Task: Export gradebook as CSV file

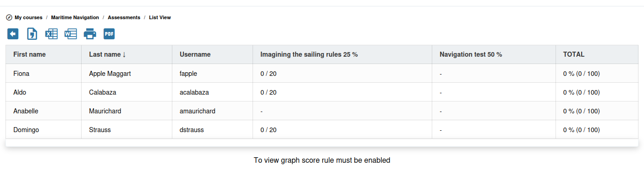Action: (x=32, y=34)
